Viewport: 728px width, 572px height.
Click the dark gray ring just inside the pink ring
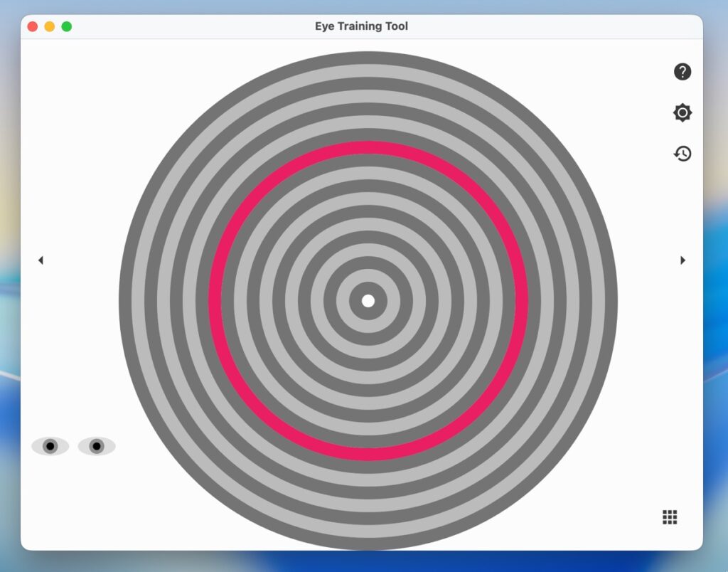368,160
